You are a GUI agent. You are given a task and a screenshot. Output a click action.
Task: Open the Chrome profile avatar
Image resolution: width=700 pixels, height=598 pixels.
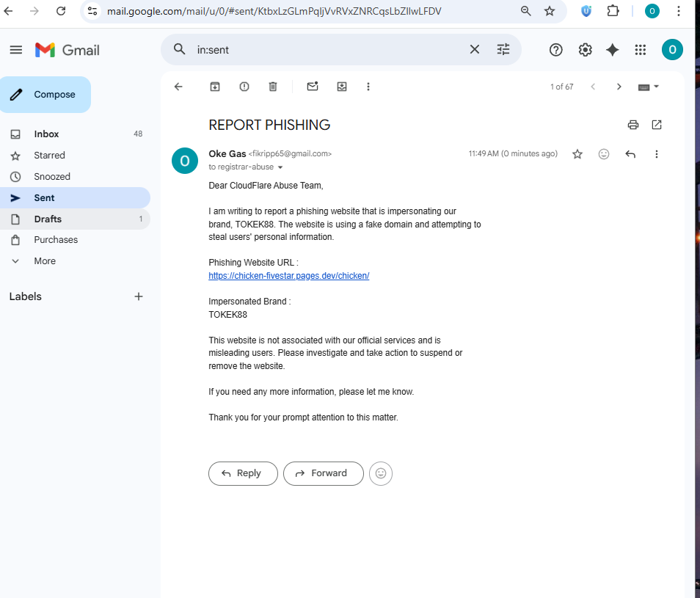[652, 11]
